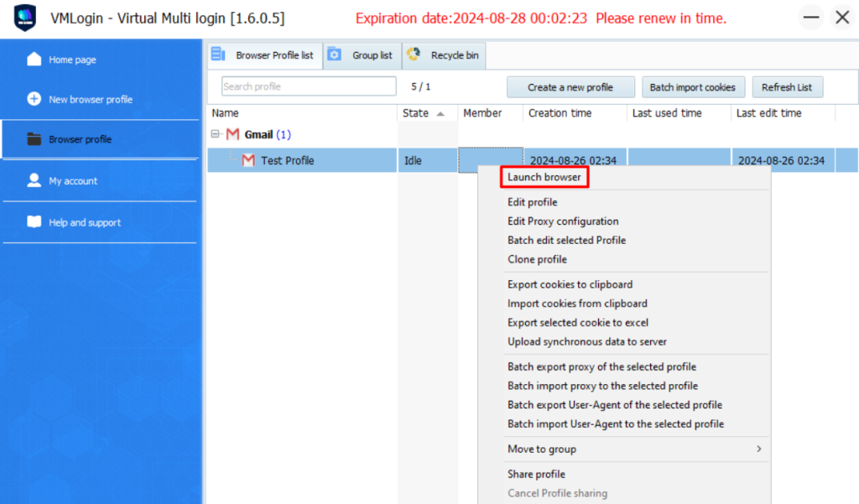
Task: Click the Help and support book icon
Action: click(34, 222)
